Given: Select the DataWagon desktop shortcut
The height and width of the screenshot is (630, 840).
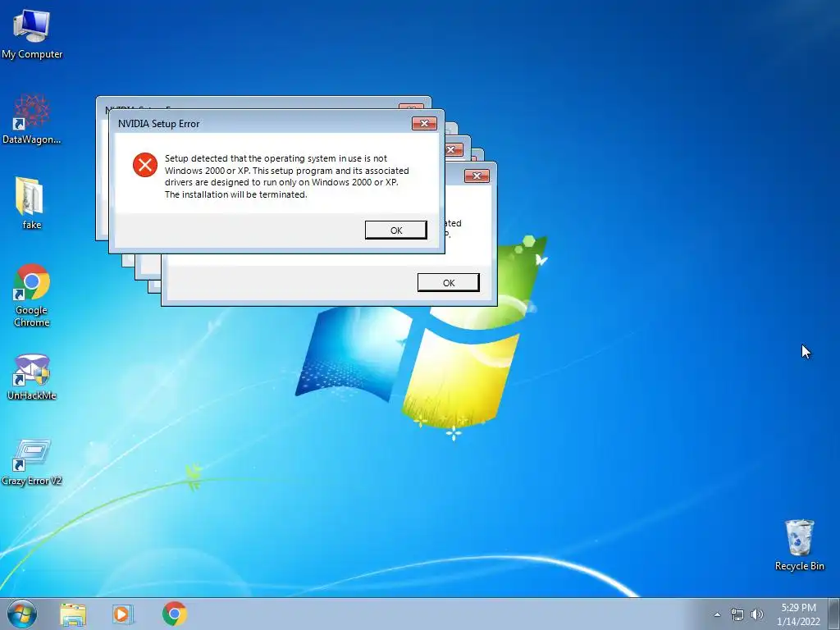Looking at the screenshot, I should tap(32, 119).
